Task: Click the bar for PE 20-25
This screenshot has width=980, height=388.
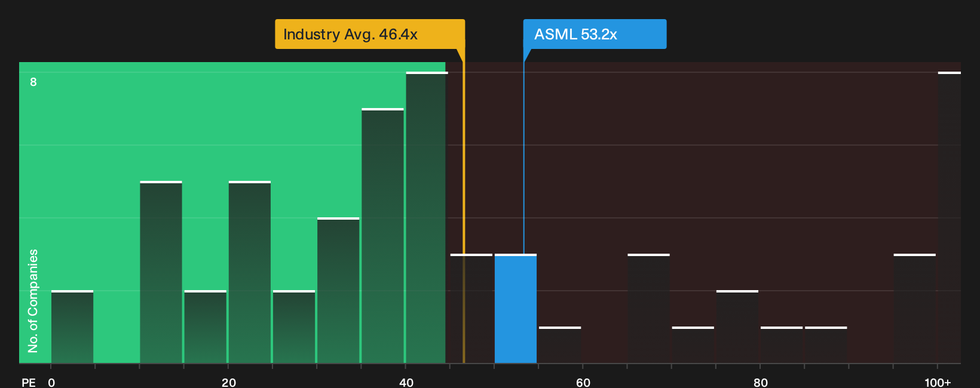Action: click(x=250, y=272)
